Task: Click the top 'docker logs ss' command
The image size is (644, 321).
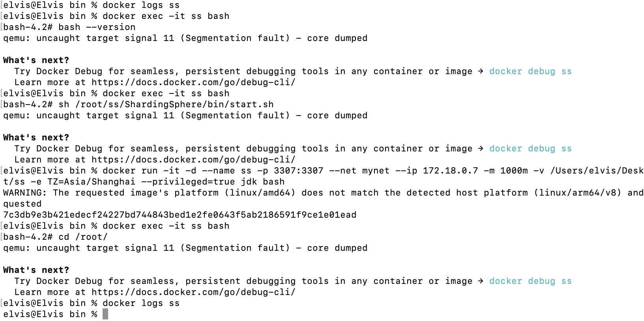Action: [141, 5]
